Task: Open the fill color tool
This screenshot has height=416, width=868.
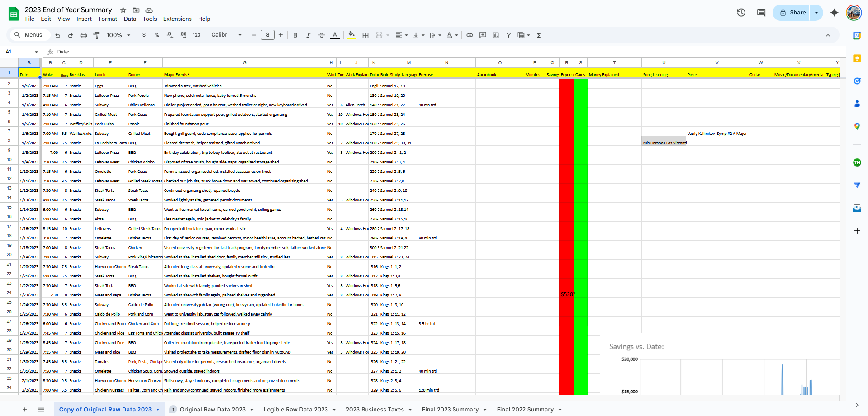Action: [x=352, y=35]
